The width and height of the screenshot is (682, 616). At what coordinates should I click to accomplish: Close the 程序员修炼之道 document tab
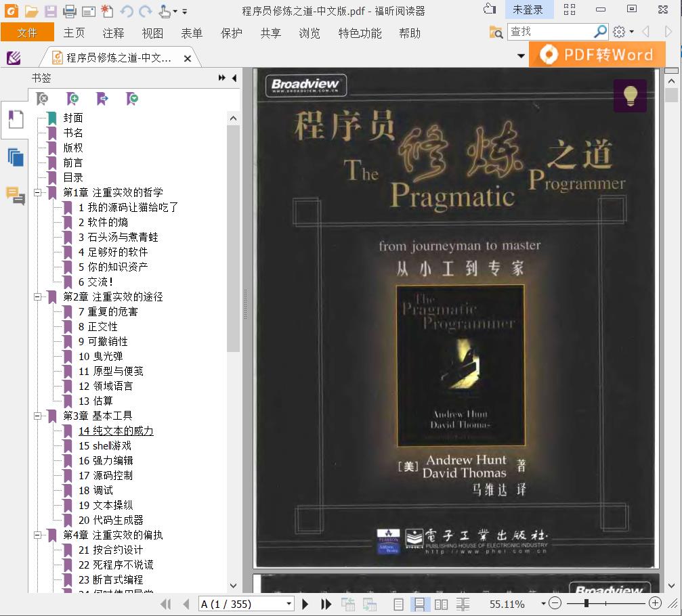188,58
